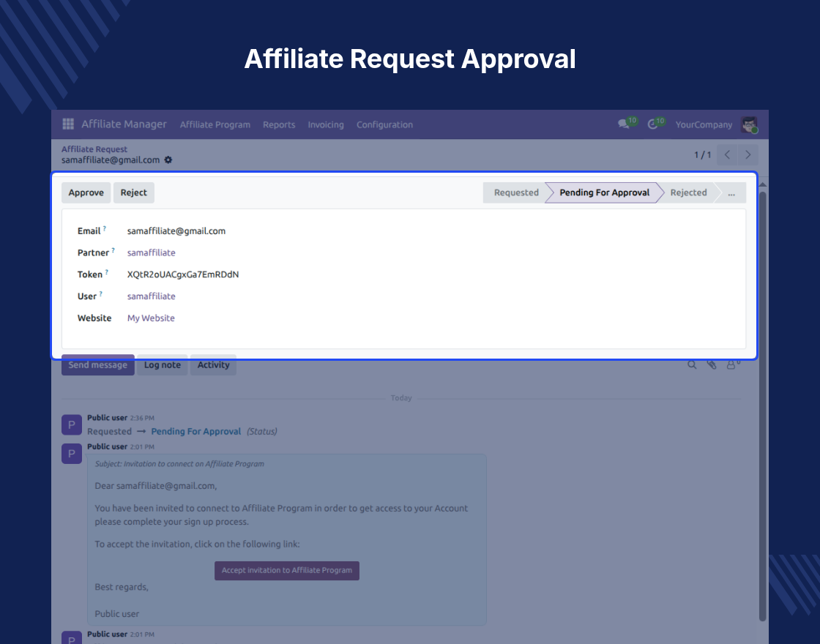820x644 pixels.
Task: Go to the previous record arrow
Action: pos(727,154)
